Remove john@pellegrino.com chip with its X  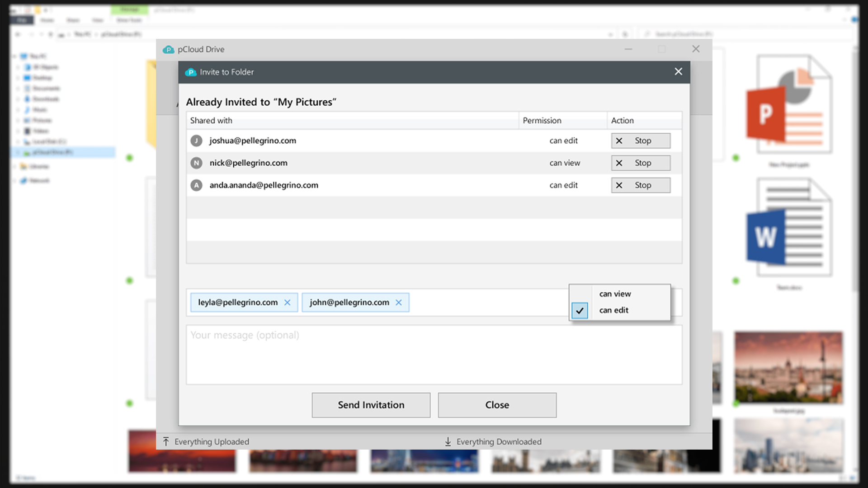coord(398,303)
